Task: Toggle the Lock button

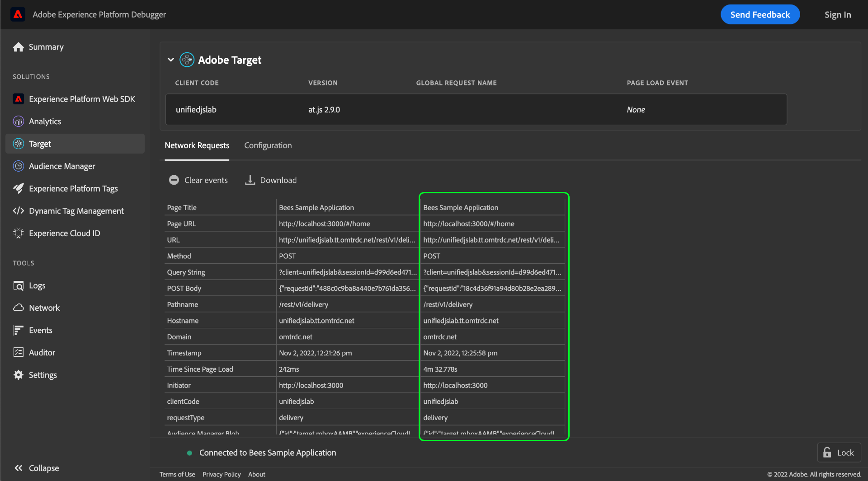Action: (839, 453)
